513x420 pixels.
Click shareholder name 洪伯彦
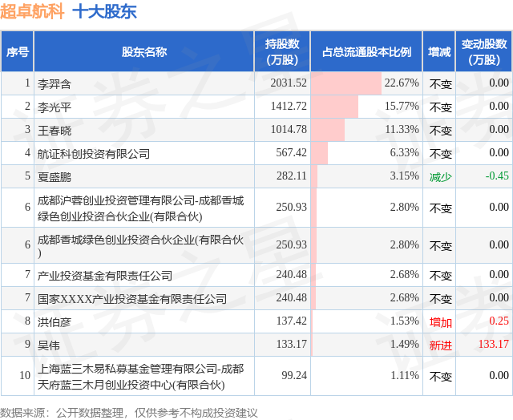point(55,322)
